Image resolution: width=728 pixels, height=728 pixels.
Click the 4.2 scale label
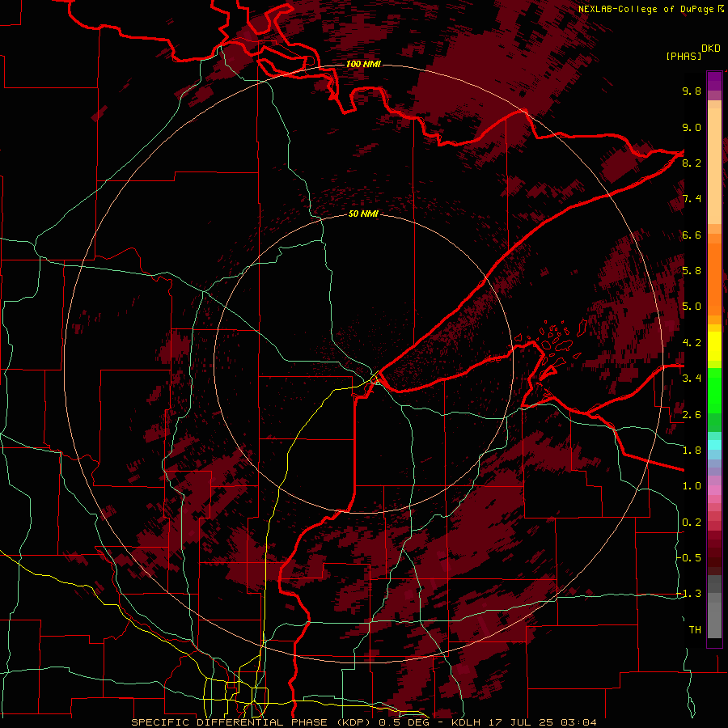pyautogui.click(x=692, y=343)
